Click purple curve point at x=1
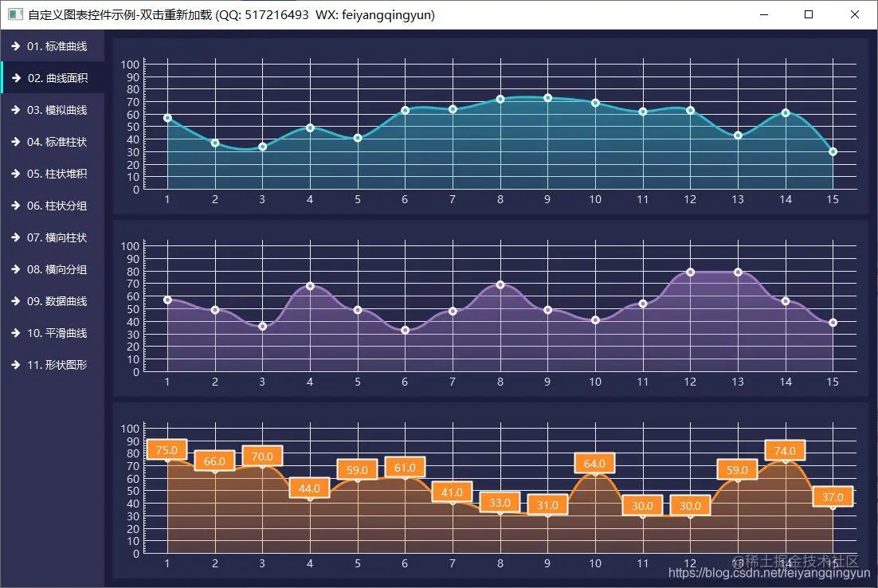 [167, 300]
